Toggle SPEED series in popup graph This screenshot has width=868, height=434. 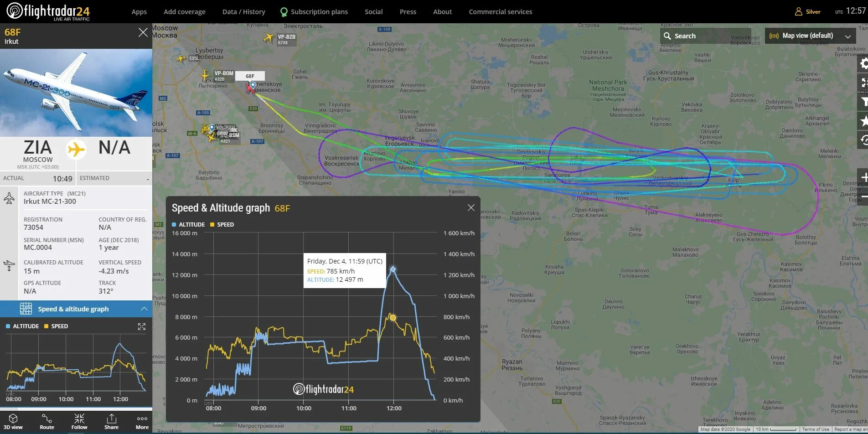point(222,225)
